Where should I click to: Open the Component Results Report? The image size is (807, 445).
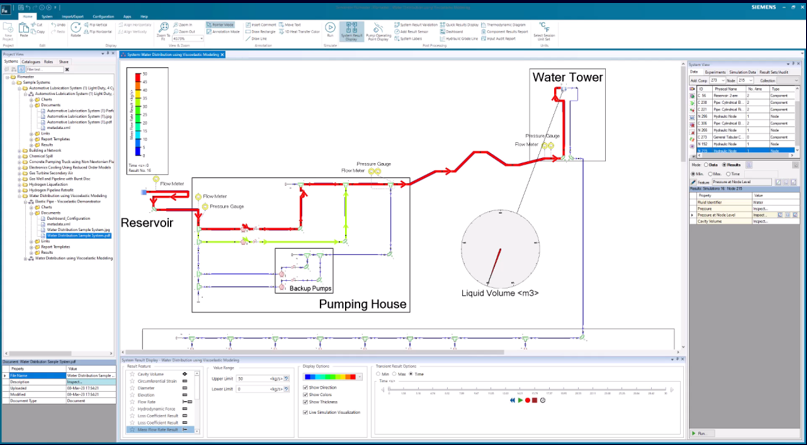tap(504, 31)
